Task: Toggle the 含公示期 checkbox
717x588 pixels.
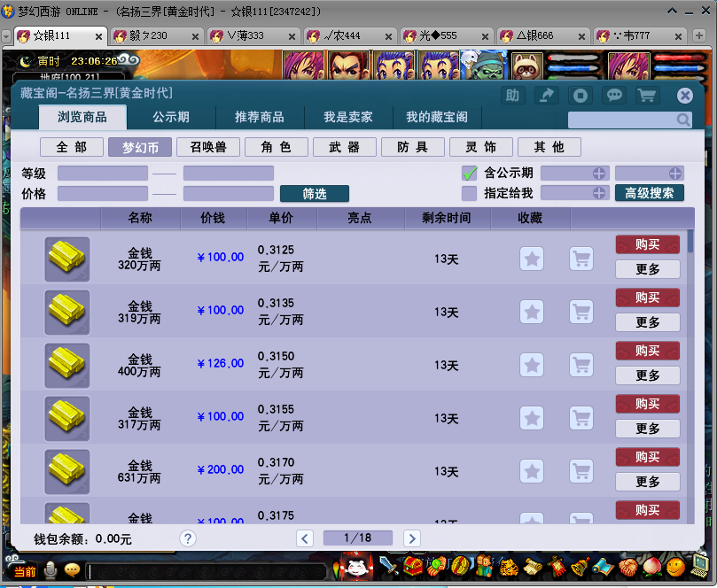Action: (469, 174)
